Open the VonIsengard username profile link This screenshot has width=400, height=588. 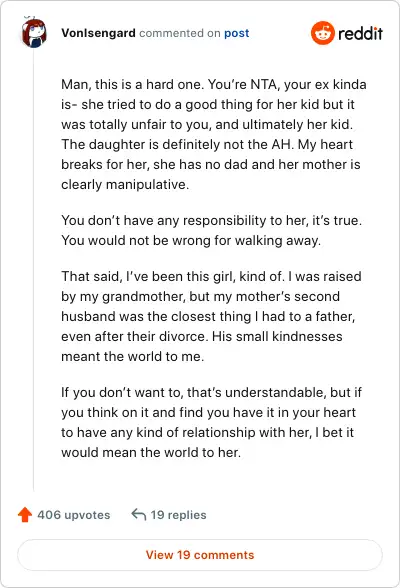(98, 33)
